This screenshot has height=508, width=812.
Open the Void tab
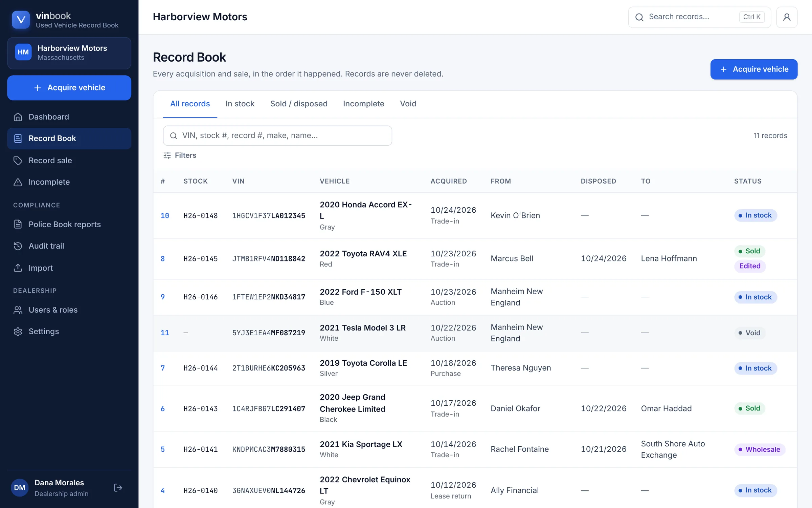click(408, 104)
